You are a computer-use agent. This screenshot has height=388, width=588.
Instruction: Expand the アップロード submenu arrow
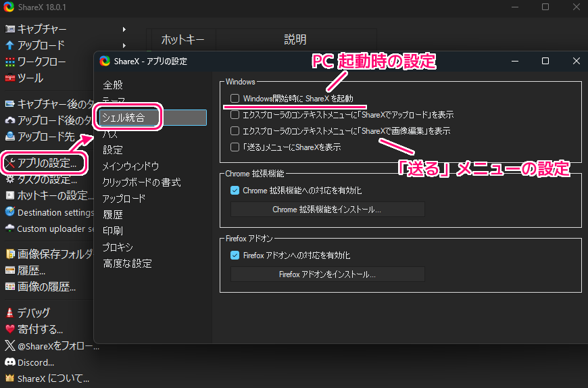124,45
